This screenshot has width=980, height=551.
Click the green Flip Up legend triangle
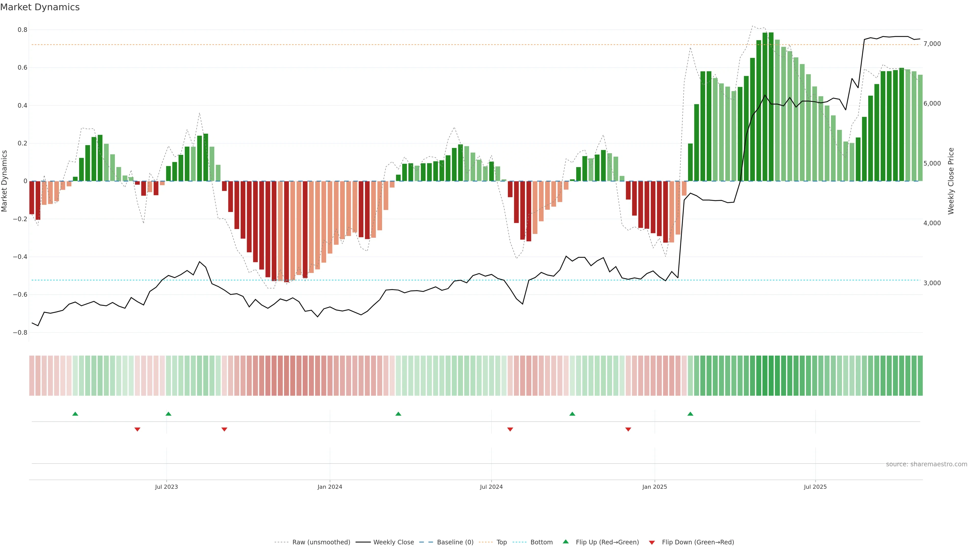point(566,542)
